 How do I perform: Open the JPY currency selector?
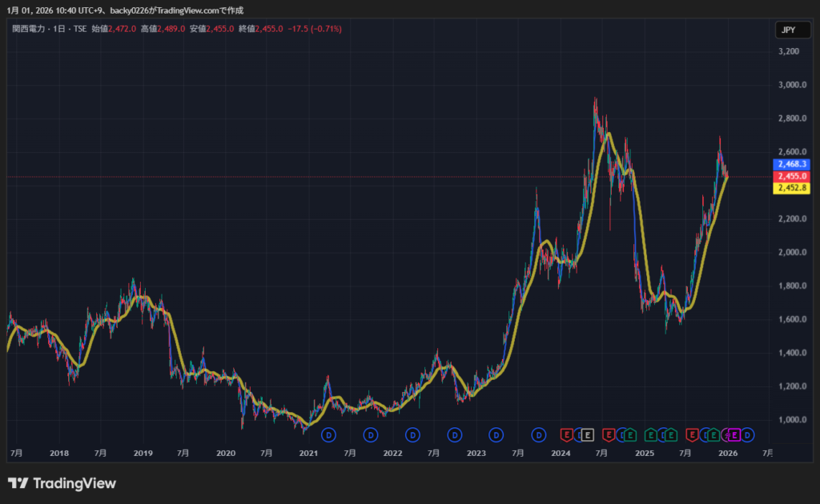(x=787, y=30)
